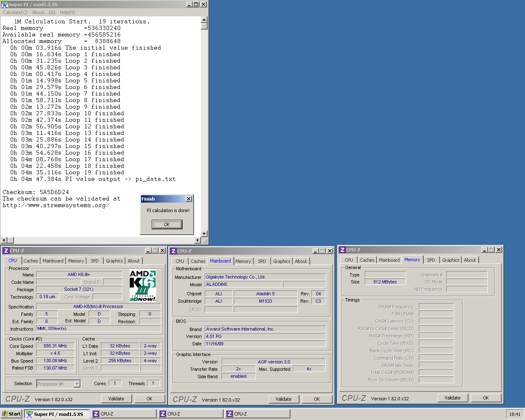
Task: Click OK in the leftmost CPU-Z window
Action: [149, 399]
